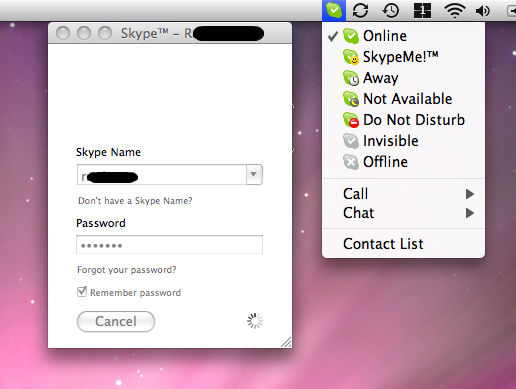Close the Skype login window
516x389 pixels.
tap(63, 33)
